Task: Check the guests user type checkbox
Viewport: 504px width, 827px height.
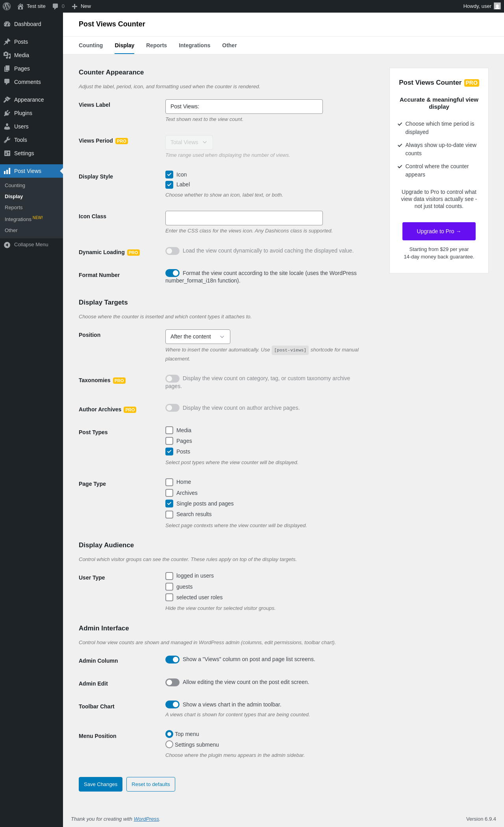Action: tap(169, 587)
